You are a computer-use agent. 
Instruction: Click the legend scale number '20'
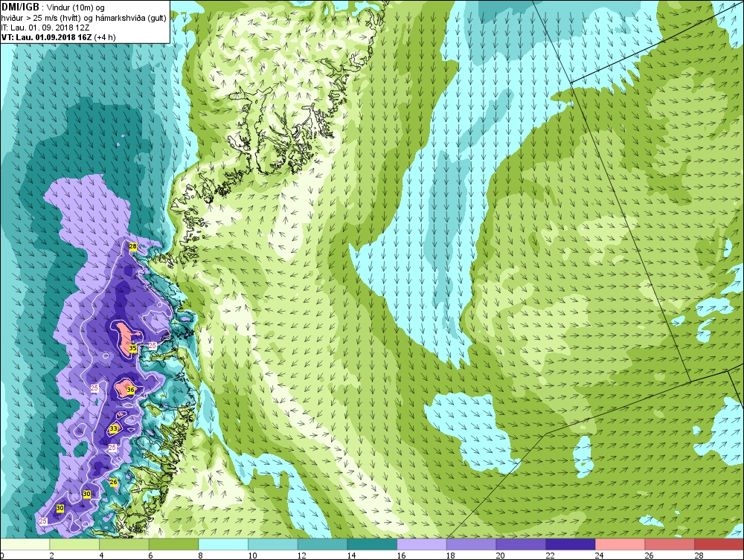(x=501, y=556)
